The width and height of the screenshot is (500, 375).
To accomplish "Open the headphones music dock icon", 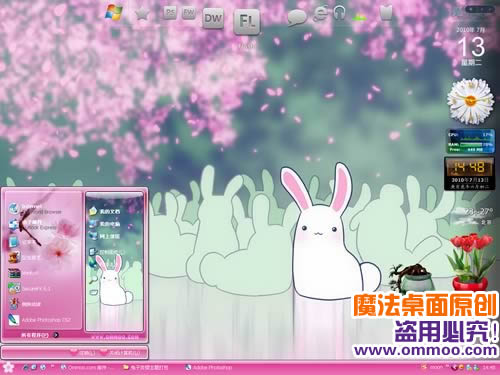I will (x=339, y=13).
